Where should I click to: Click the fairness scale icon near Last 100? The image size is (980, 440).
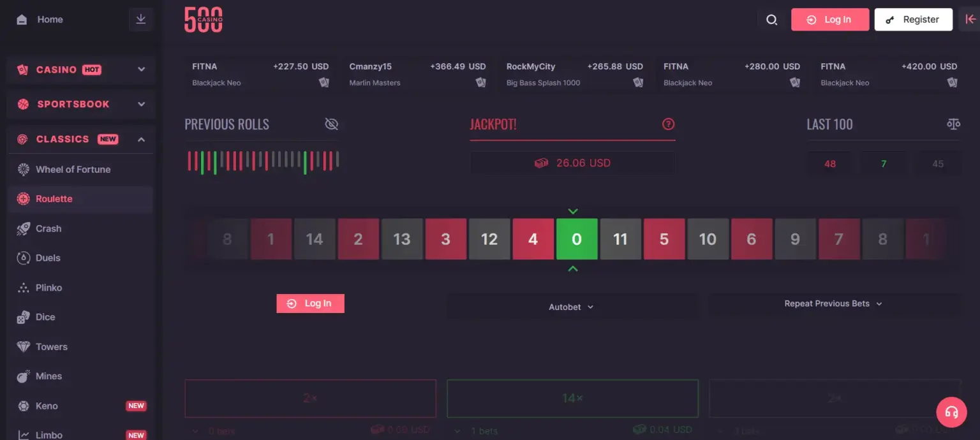pyautogui.click(x=953, y=124)
